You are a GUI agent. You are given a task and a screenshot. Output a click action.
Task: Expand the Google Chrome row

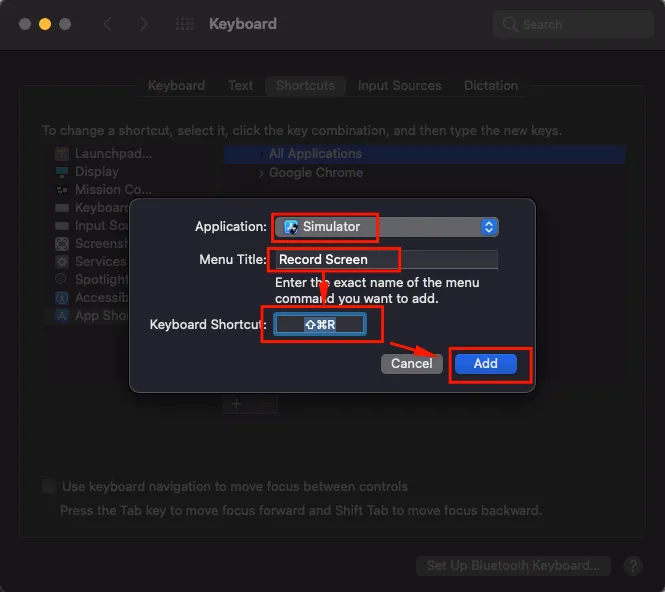click(x=261, y=173)
